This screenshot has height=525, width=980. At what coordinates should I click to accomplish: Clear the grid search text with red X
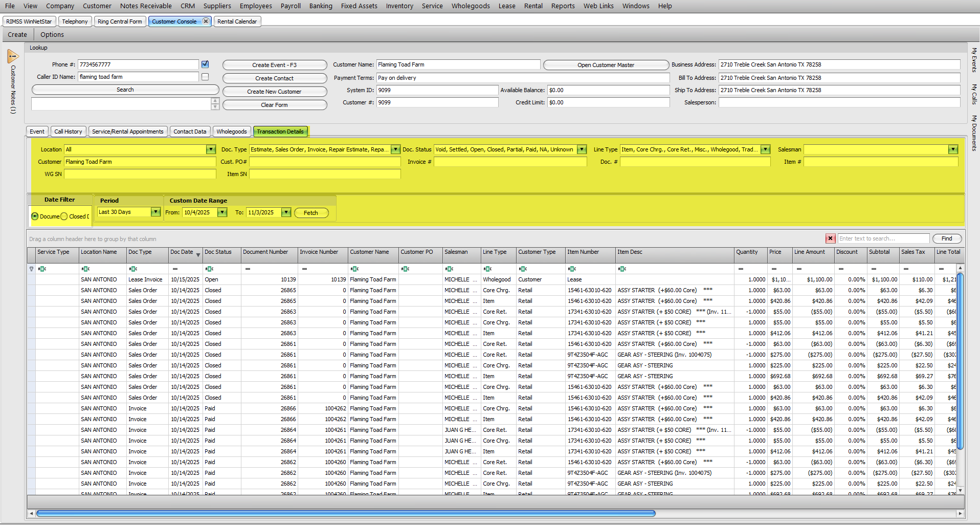830,238
